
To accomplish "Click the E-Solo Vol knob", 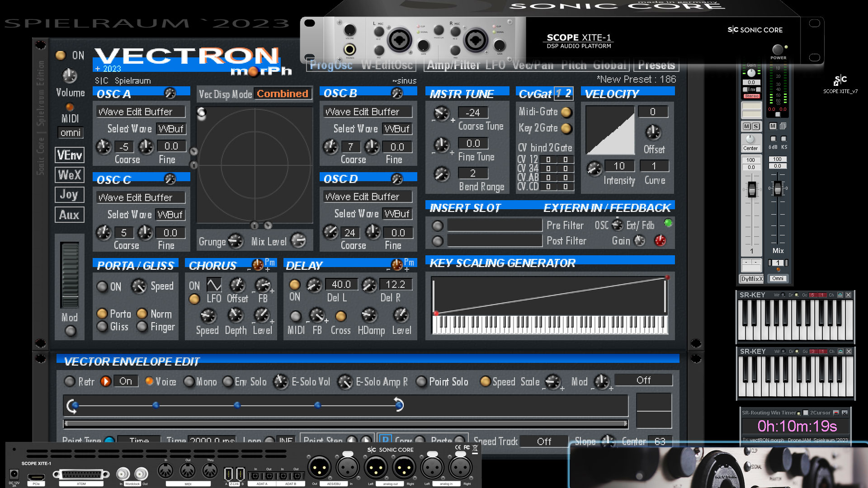I will click(281, 382).
